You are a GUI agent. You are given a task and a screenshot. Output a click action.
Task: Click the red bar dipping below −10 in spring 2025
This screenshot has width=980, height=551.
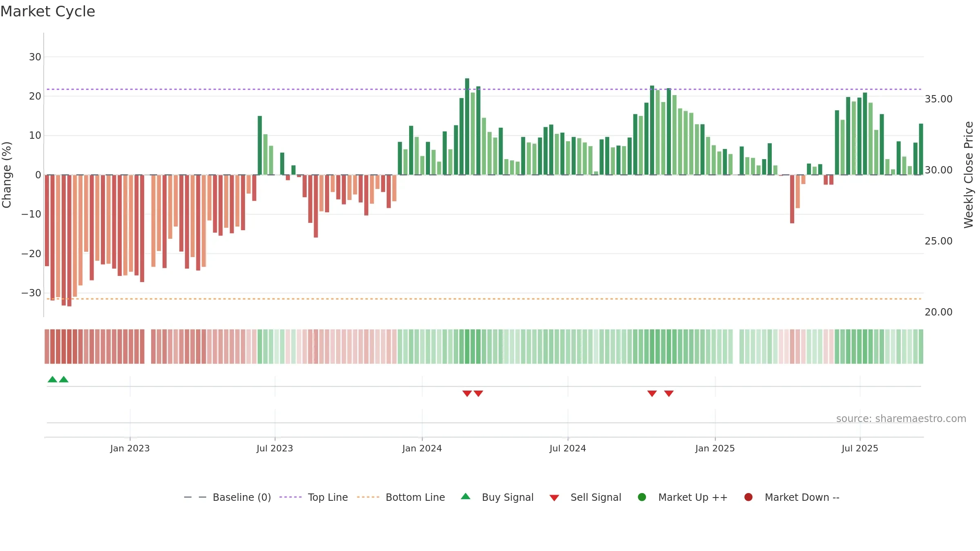792,199
